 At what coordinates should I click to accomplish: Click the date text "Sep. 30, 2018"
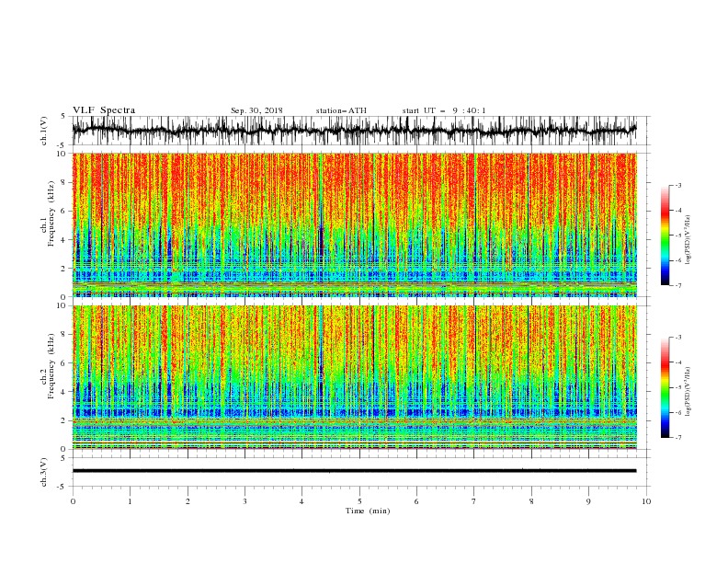pyautogui.click(x=256, y=110)
